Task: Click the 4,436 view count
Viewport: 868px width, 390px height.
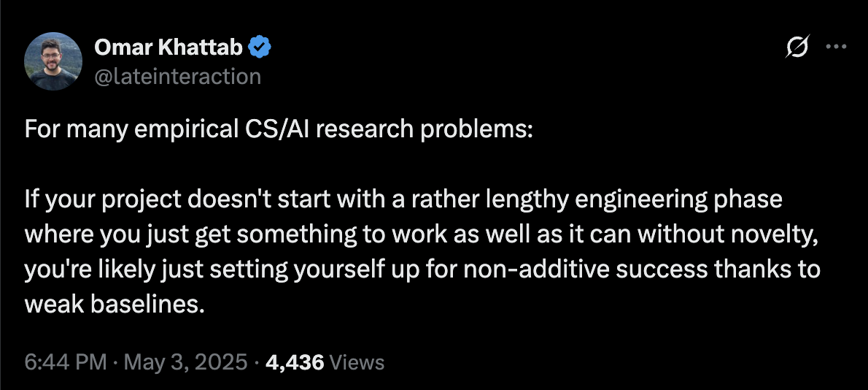Action: (x=295, y=363)
